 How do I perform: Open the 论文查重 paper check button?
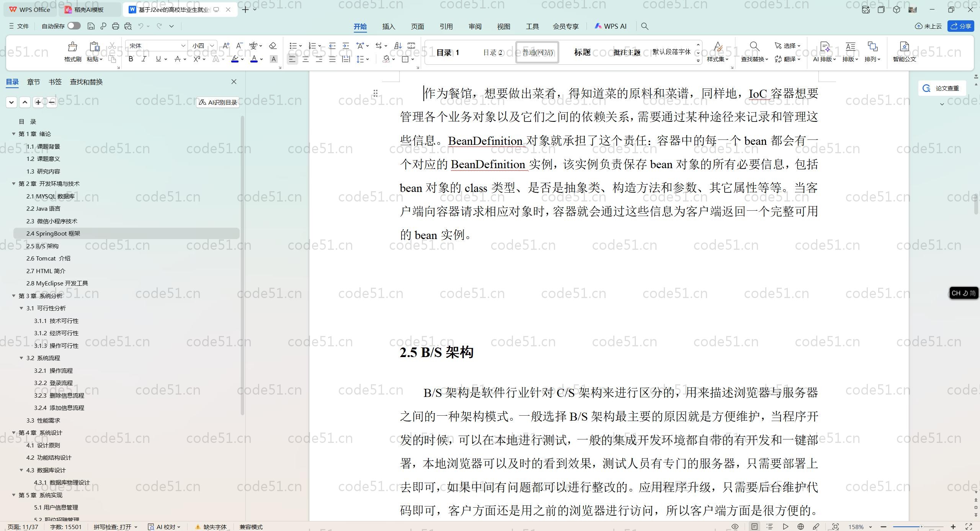[x=942, y=88]
